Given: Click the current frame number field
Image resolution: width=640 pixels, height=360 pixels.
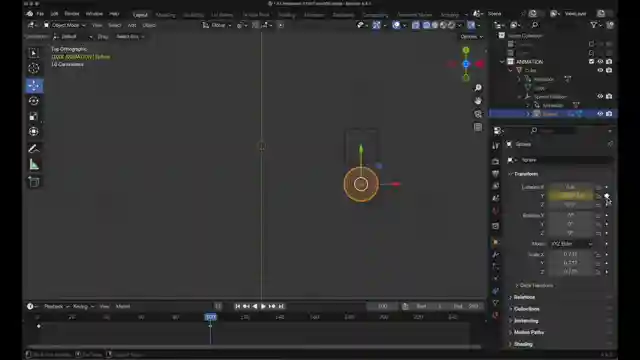Looking at the screenshot, I should tap(382, 306).
